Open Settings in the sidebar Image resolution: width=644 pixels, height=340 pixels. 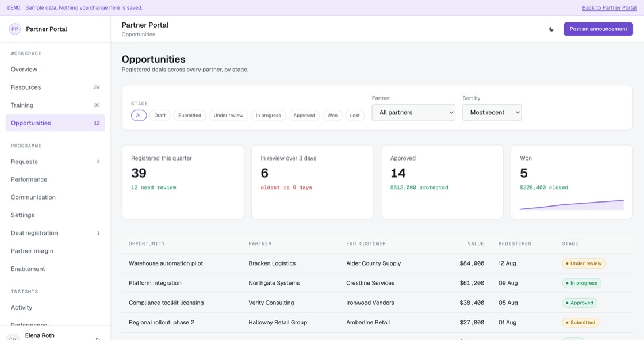coord(55,215)
